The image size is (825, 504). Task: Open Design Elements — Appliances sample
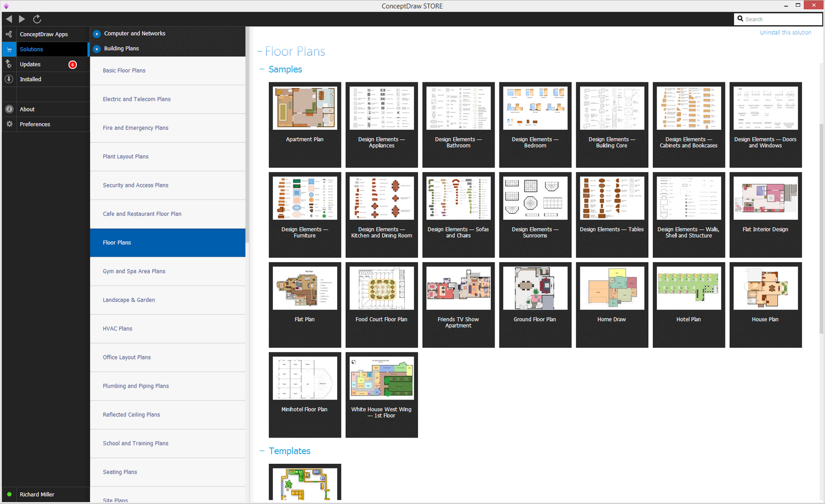click(382, 125)
